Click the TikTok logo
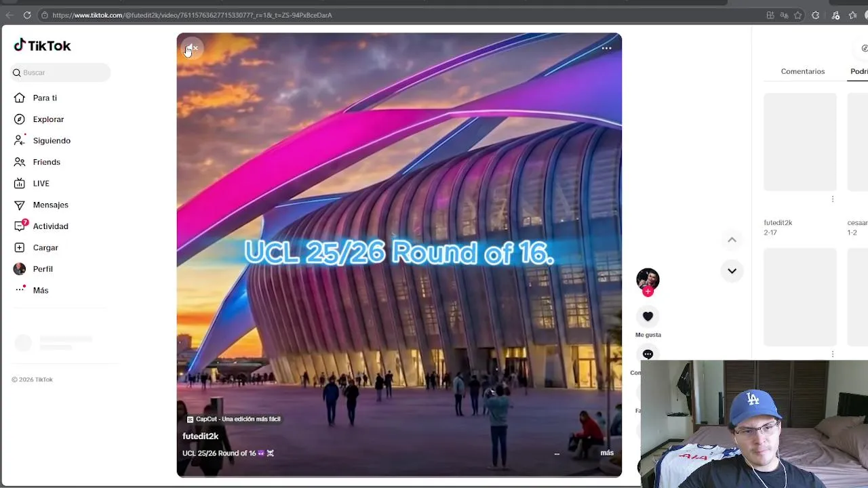 pyautogui.click(x=42, y=45)
